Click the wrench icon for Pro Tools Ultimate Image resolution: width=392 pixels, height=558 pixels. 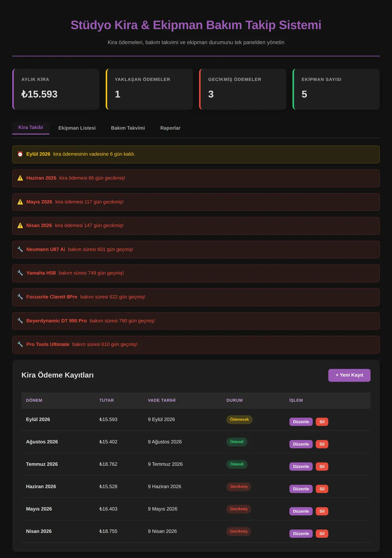tap(20, 344)
